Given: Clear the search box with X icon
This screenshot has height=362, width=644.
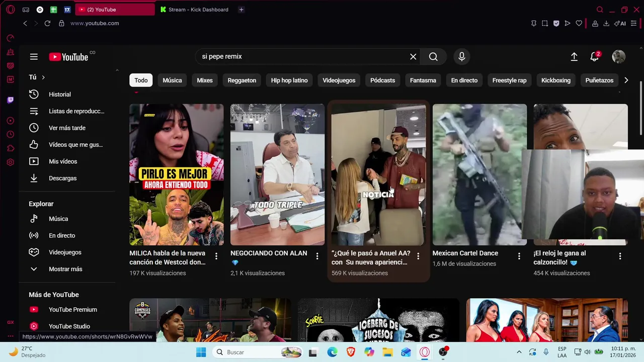Looking at the screenshot, I should [x=413, y=57].
